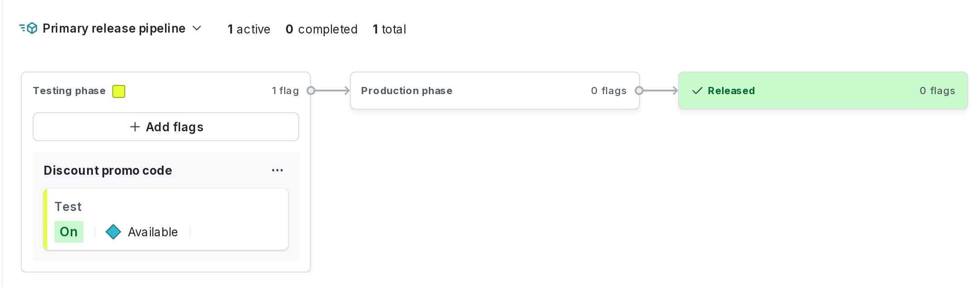980x287 pixels.
Task: Click the plus icon in Add flags
Action: (x=135, y=127)
